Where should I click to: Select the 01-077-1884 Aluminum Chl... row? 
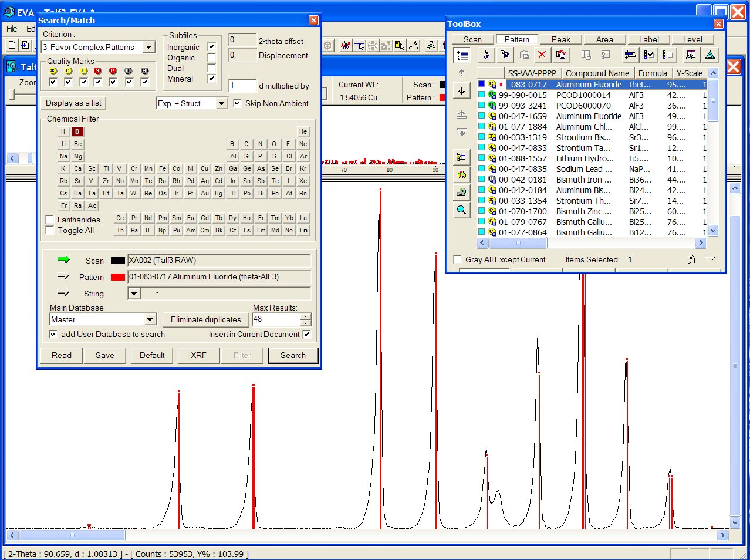[x=593, y=127]
